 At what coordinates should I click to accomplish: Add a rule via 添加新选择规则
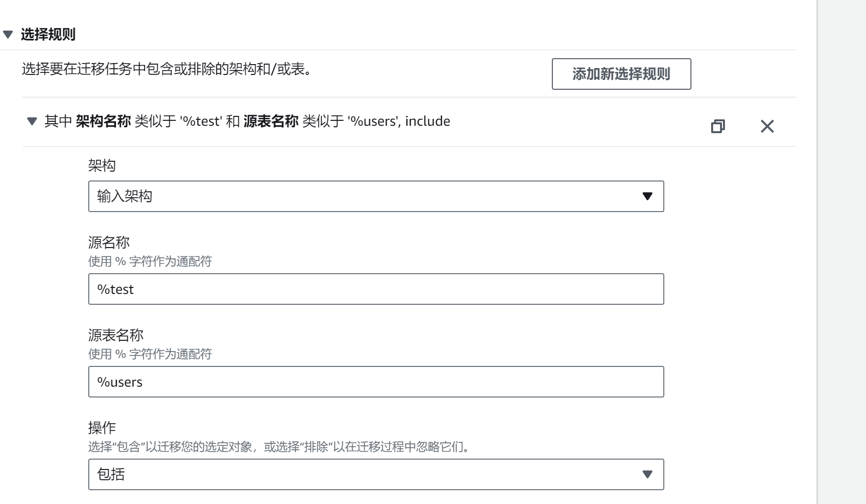pyautogui.click(x=621, y=74)
